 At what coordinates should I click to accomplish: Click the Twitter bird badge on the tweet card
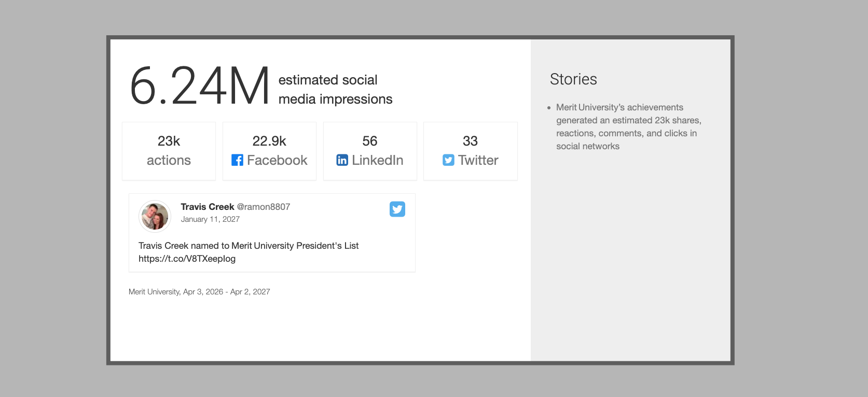[x=397, y=209]
